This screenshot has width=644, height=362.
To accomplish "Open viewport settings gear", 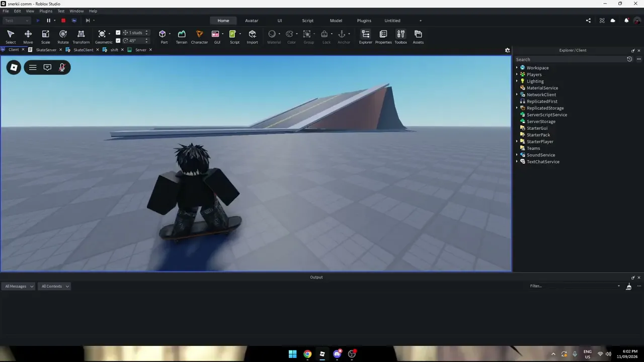I will [507, 50].
